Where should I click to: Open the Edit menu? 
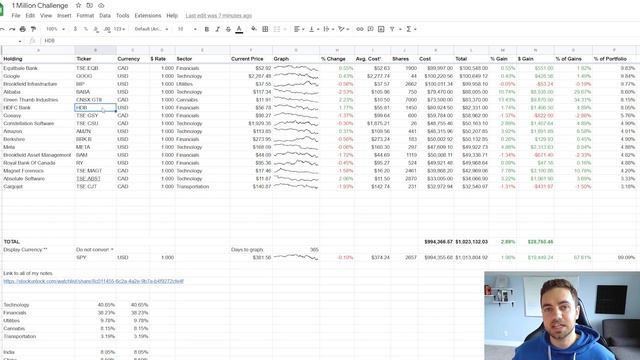30,16
